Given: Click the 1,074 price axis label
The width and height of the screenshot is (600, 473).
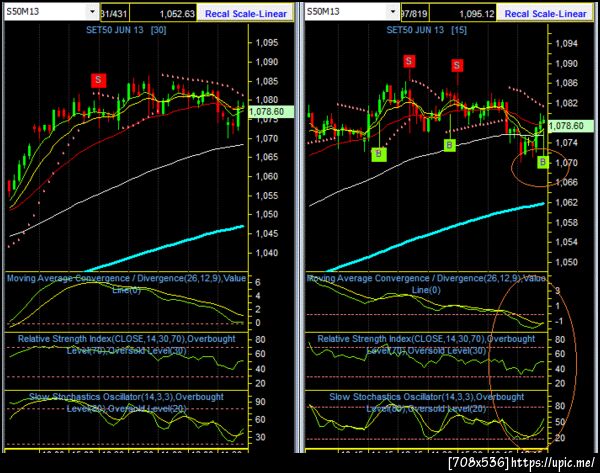Looking at the screenshot, I should click(x=566, y=143).
